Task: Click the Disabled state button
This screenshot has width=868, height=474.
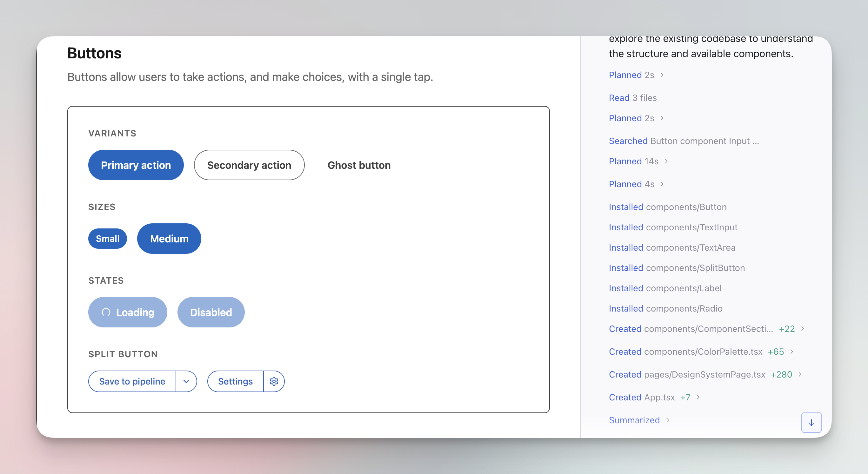Action: 211,312
